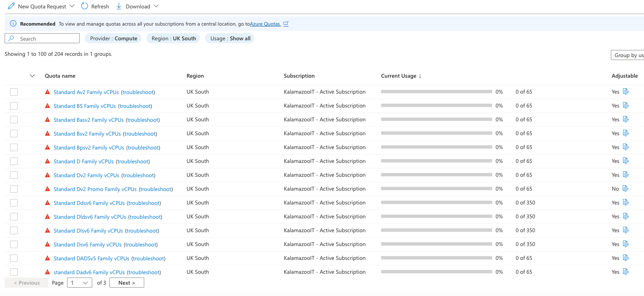Check the Standard DADSv5 Family vCPUs row
The height and width of the screenshot is (296, 644).
coord(14,258)
